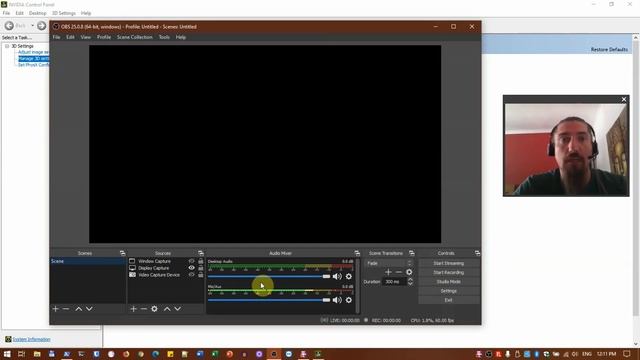The width and height of the screenshot is (640, 360).
Task: Open transition properties gear icon
Action: 409,272
